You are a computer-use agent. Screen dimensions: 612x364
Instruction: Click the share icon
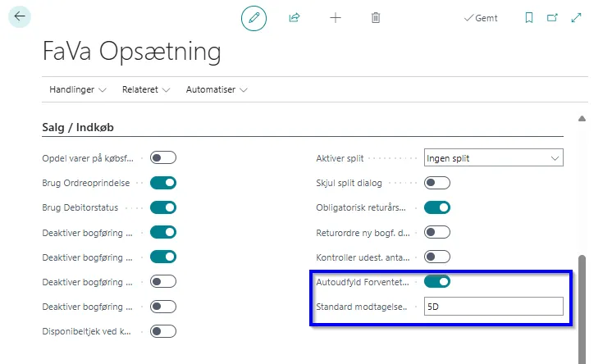(x=295, y=18)
